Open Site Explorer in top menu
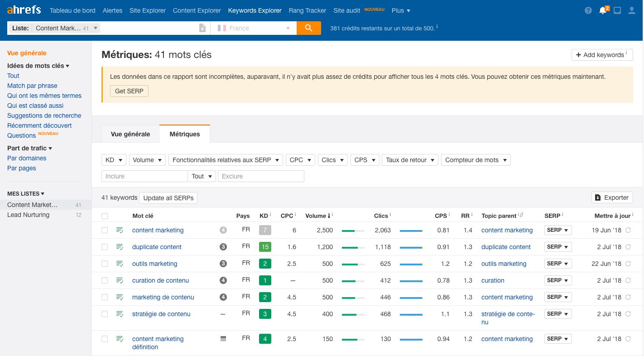Screen dimensions: 644x356 click(x=148, y=10)
